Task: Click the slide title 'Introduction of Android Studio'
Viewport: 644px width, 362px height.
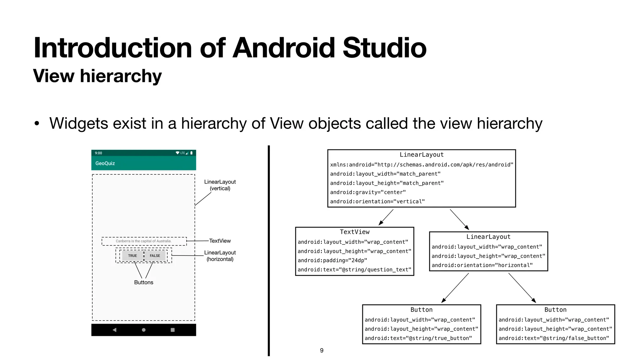Action: [x=230, y=48]
